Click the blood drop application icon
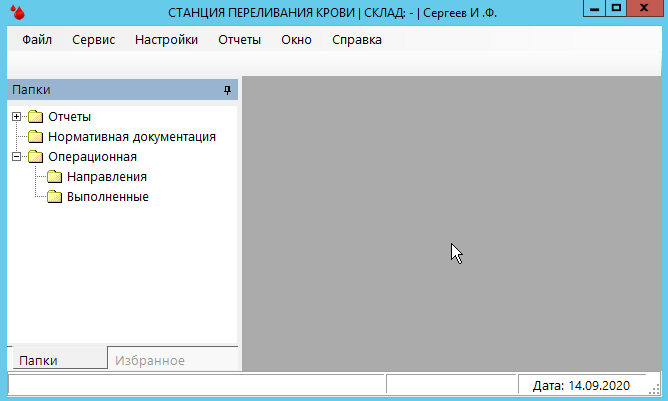The image size is (668, 401). [x=14, y=12]
